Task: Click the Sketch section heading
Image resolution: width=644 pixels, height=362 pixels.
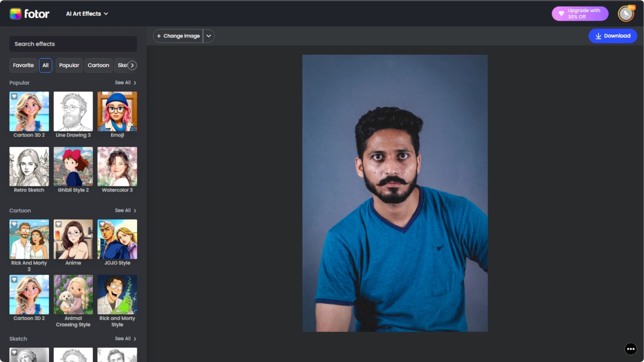Action: (18, 339)
